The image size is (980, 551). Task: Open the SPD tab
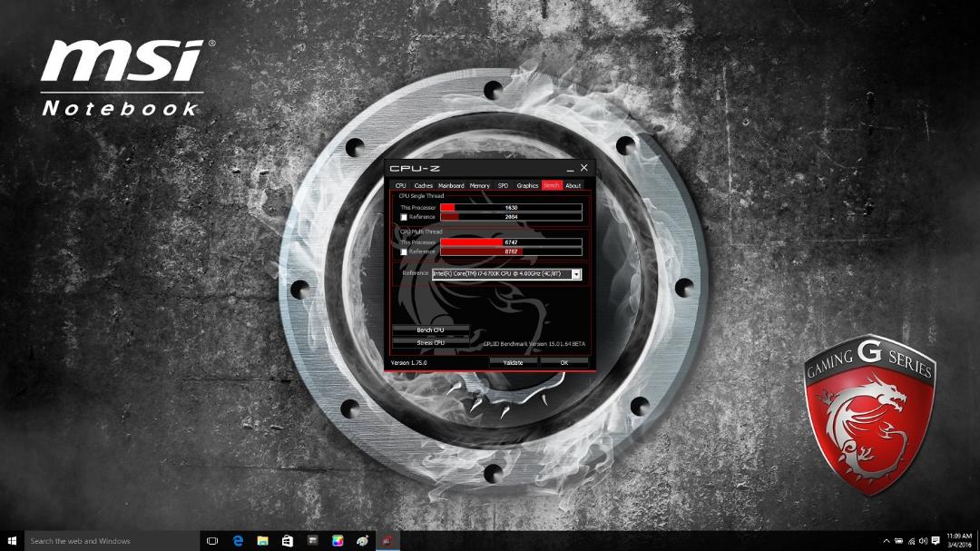tap(503, 186)
